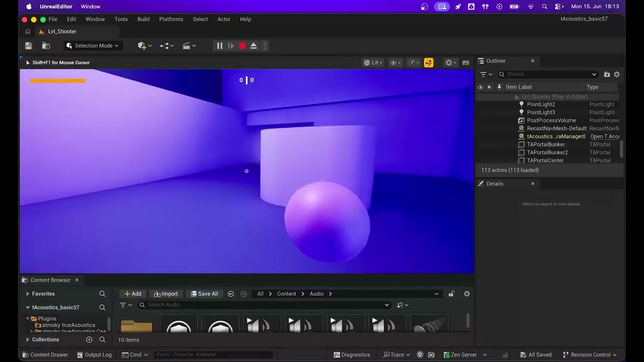Open the Browse content folder icon in toolbar

point(46,46)
